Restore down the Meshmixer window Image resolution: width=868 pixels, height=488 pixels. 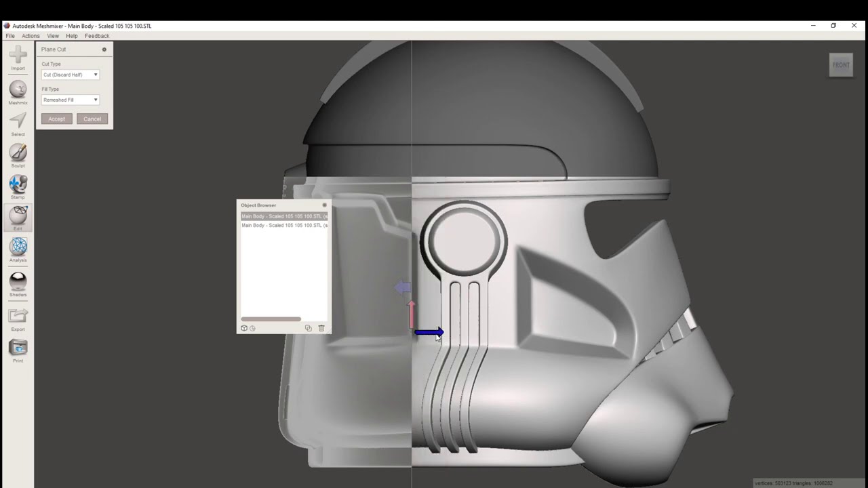[833, 26]
